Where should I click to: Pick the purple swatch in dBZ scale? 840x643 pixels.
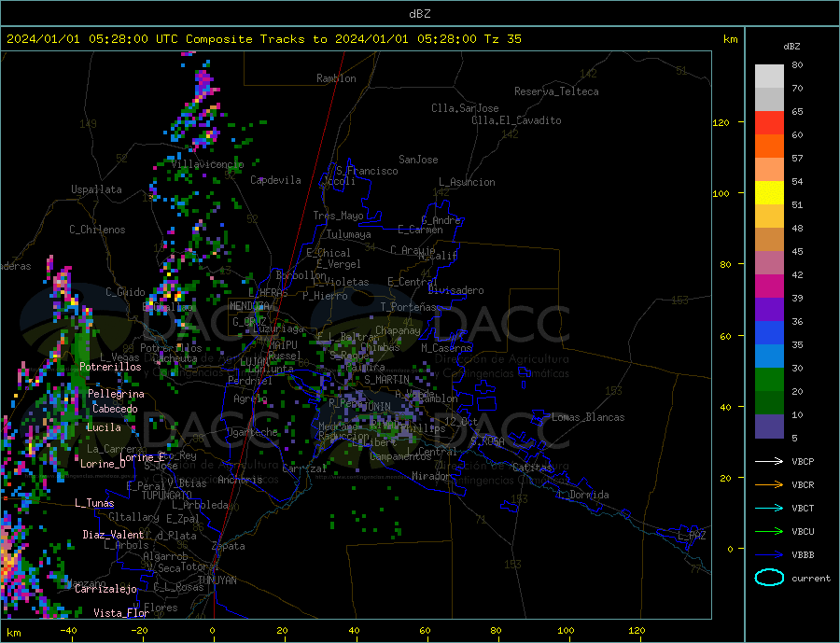click(x=769, y=310)
